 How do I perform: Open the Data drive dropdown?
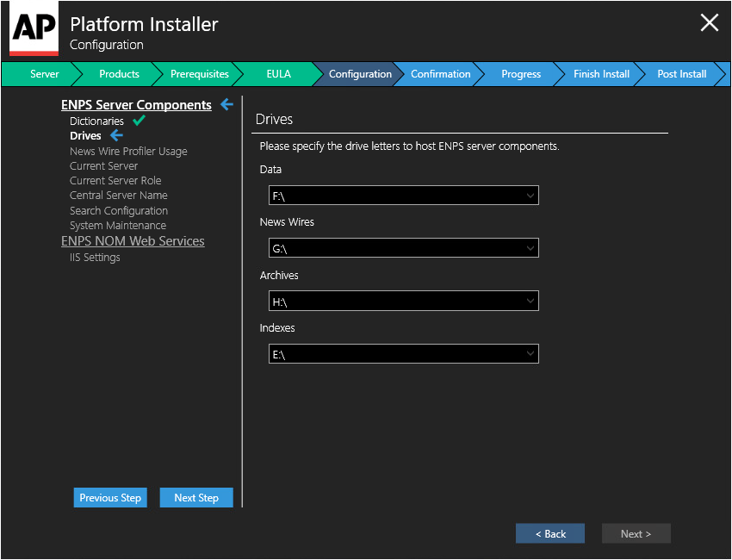(x=403, y=196)
